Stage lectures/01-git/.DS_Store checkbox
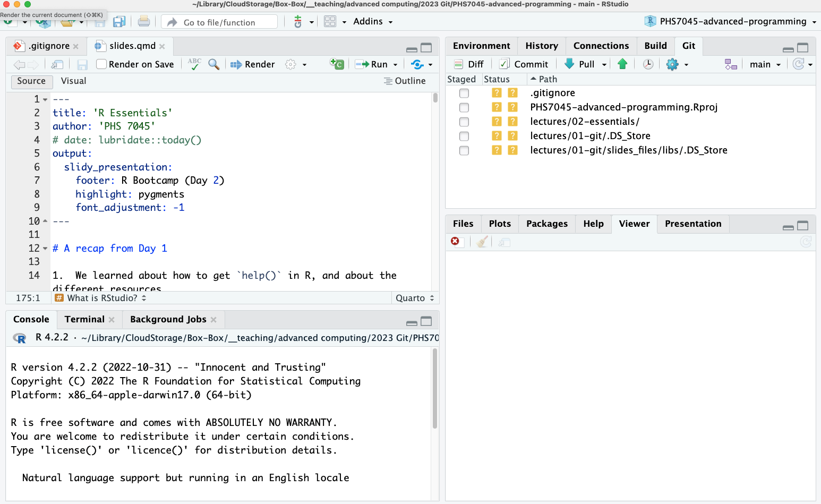This screenshot has width=821, height=504. coord(464,136)
